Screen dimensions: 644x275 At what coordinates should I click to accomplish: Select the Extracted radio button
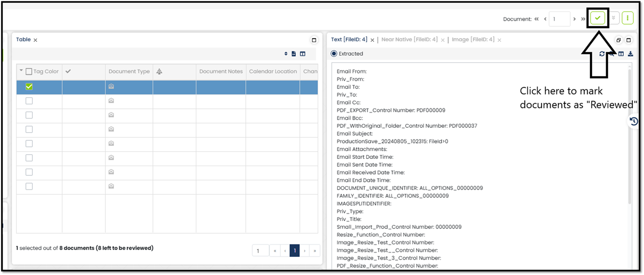[334, 54]
